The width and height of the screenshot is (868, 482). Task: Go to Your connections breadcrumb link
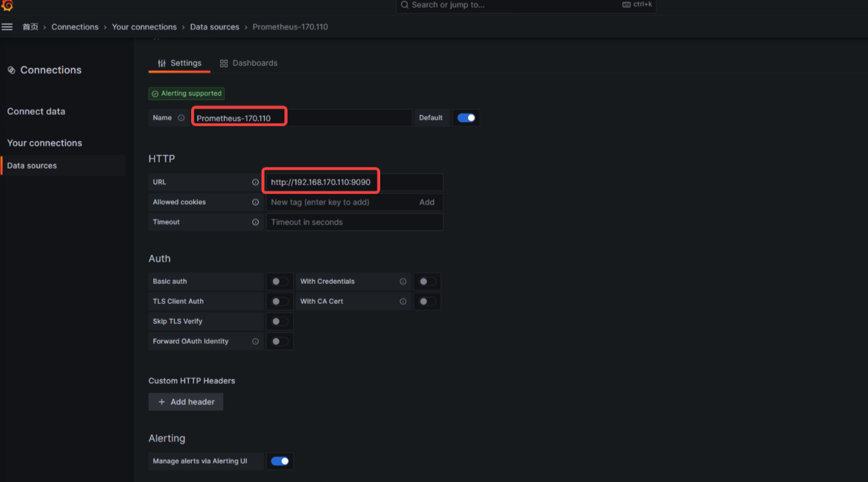144,27
